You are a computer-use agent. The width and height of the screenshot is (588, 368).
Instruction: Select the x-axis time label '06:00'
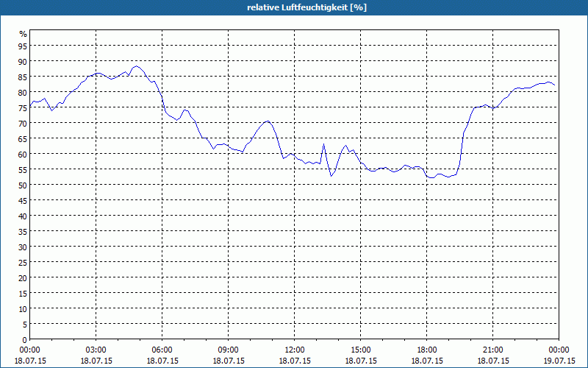162,350
